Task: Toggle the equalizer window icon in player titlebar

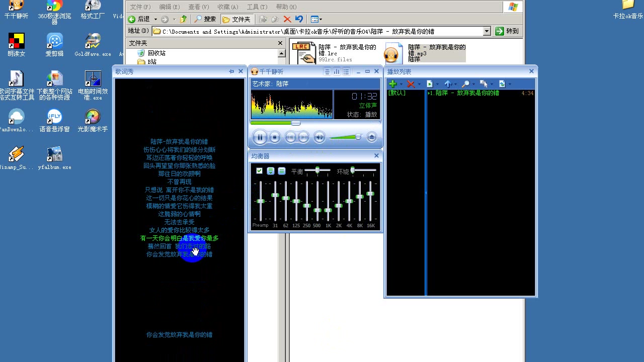Action: click(x=337, y=72)
